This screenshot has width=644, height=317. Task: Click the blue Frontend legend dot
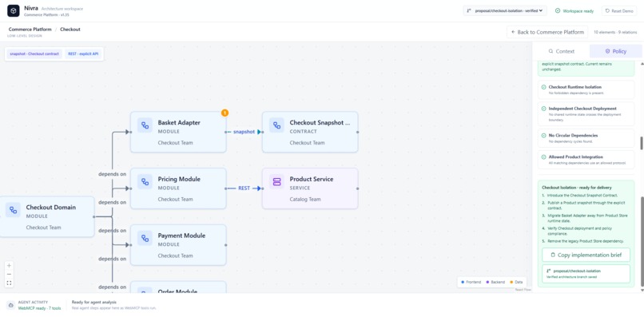463,282
